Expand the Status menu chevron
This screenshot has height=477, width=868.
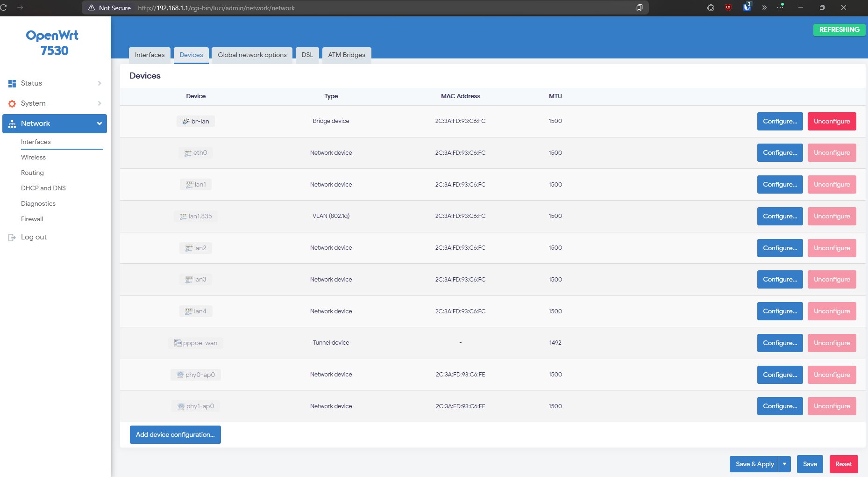click(x=100, y=83)
